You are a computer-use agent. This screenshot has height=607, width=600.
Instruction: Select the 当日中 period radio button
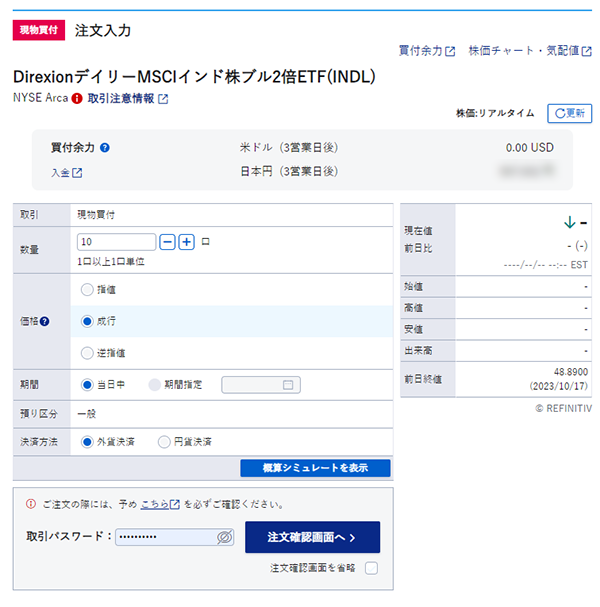click(x=87, y=384)
